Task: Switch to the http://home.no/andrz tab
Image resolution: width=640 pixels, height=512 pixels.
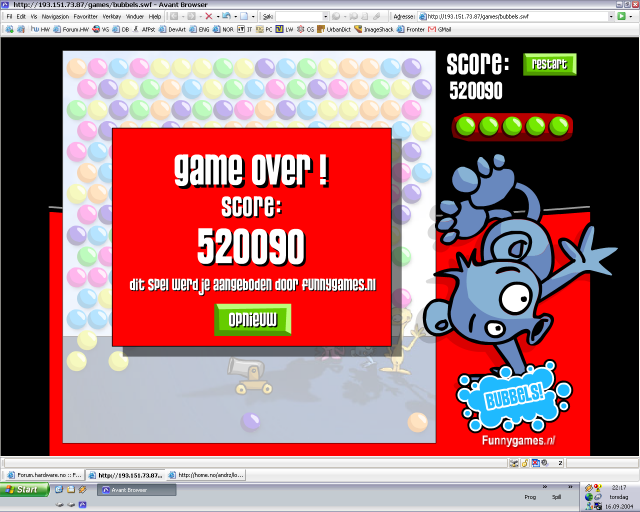Action: click(207, 475)
